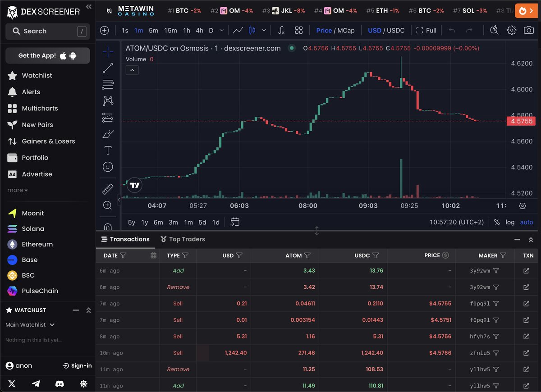Open chart style dropdown next to candles
This screenshot has width=541, height=392.
[264, 30]
